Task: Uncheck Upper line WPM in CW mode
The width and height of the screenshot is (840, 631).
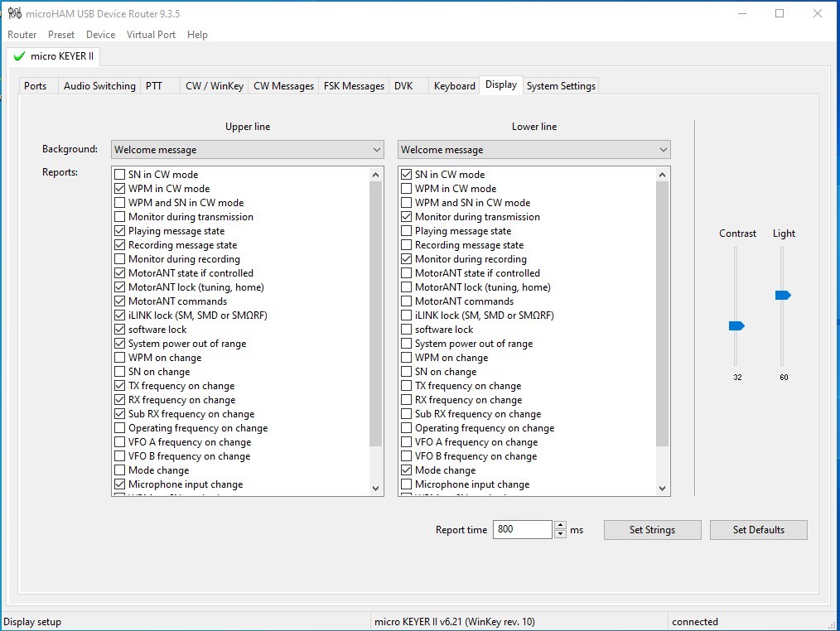Action: click(120, 189)
